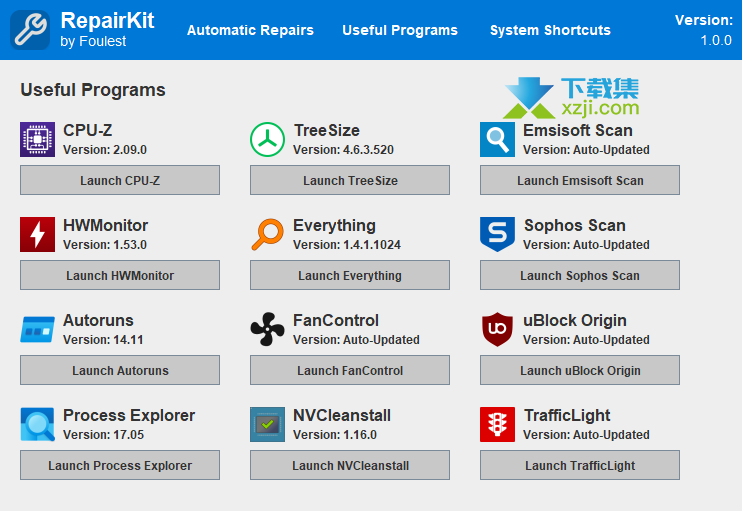Viewport: 742px width, 511px height.
Task: Open the Automatic Repairs tab
Action: [x=250, y=30]
